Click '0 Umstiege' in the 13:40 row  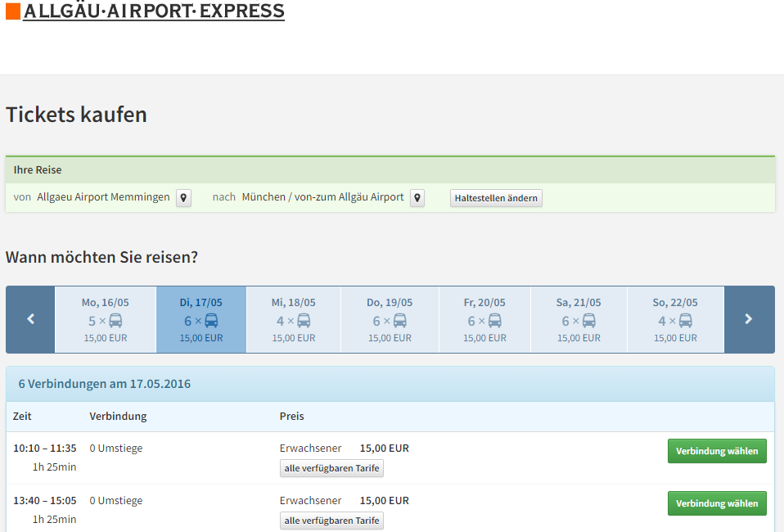click(116, 501)
